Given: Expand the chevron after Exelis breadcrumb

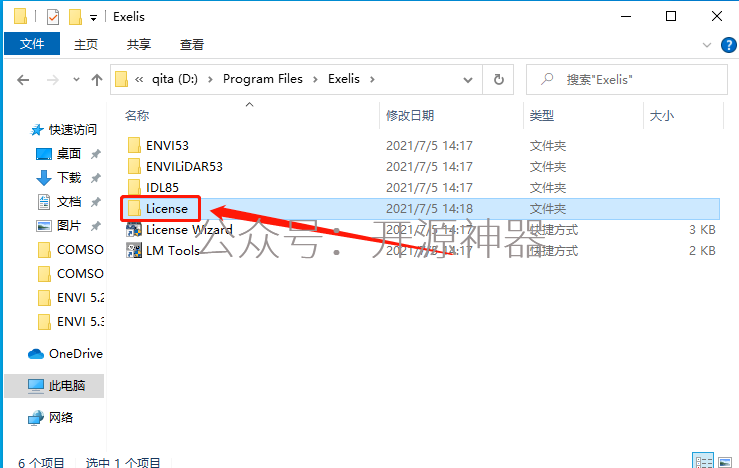Looking at the screenshot, I should click(x=372, y=79).
